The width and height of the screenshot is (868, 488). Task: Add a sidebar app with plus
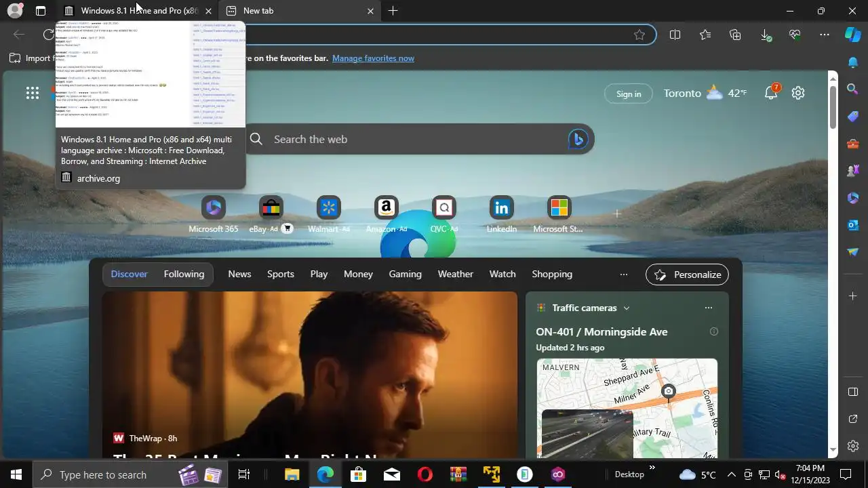853,296
